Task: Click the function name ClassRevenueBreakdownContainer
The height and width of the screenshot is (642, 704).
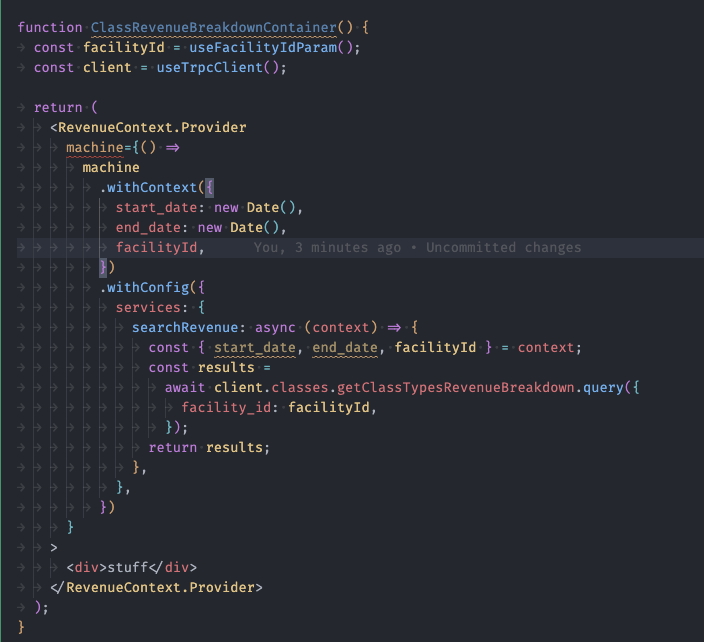Action: [214, 27]
